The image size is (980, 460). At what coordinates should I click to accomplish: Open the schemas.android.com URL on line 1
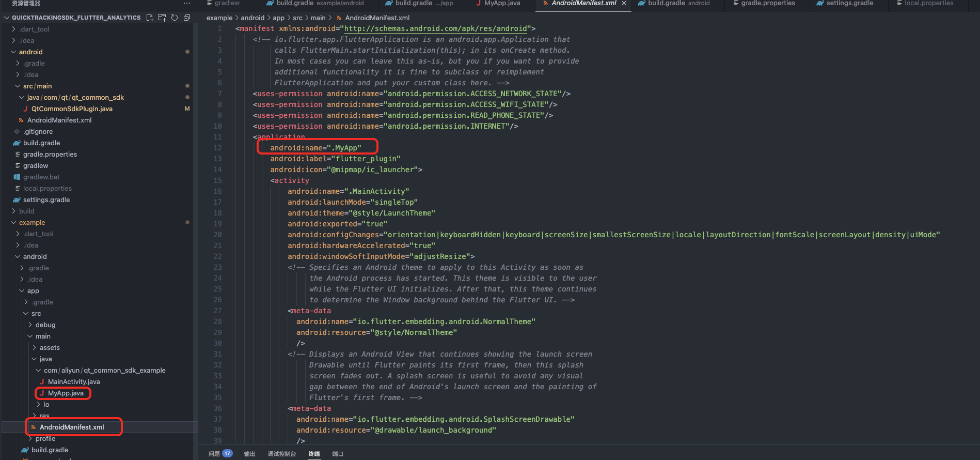(435, 28)
